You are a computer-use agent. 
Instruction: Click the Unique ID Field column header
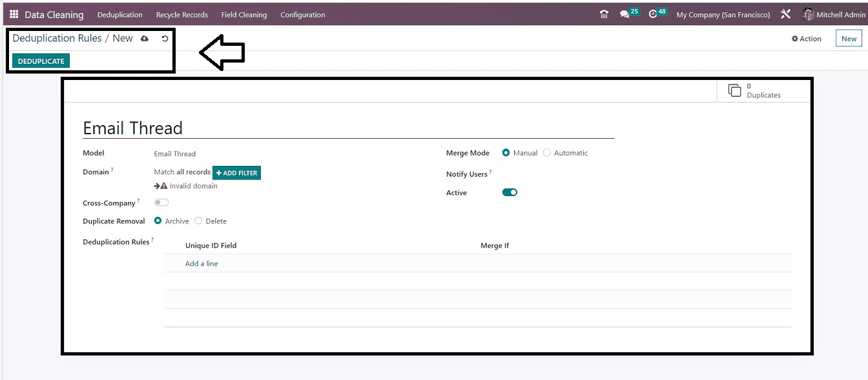[211, 245]
